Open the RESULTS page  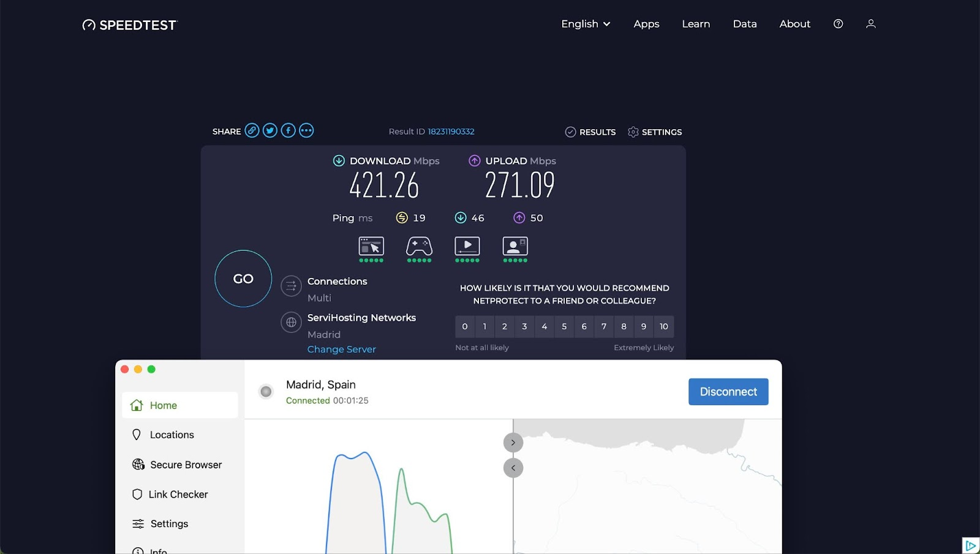click(x=590, y=132)
